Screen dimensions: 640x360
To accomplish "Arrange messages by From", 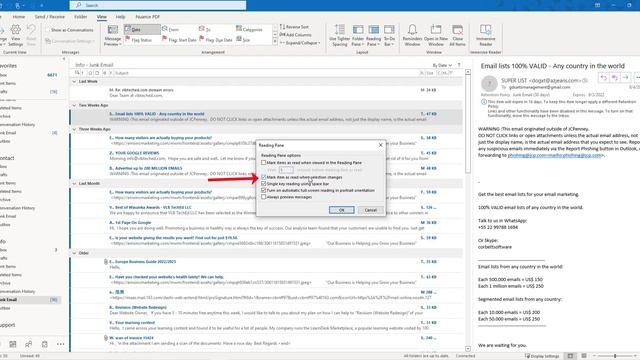I will click(171, 29).
